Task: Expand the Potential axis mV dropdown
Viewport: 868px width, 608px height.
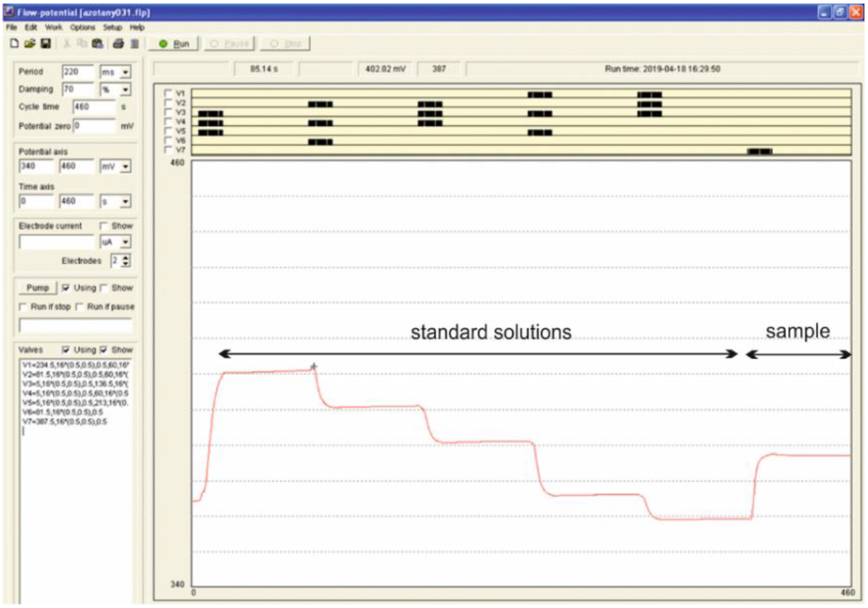Action: (126, 167)
